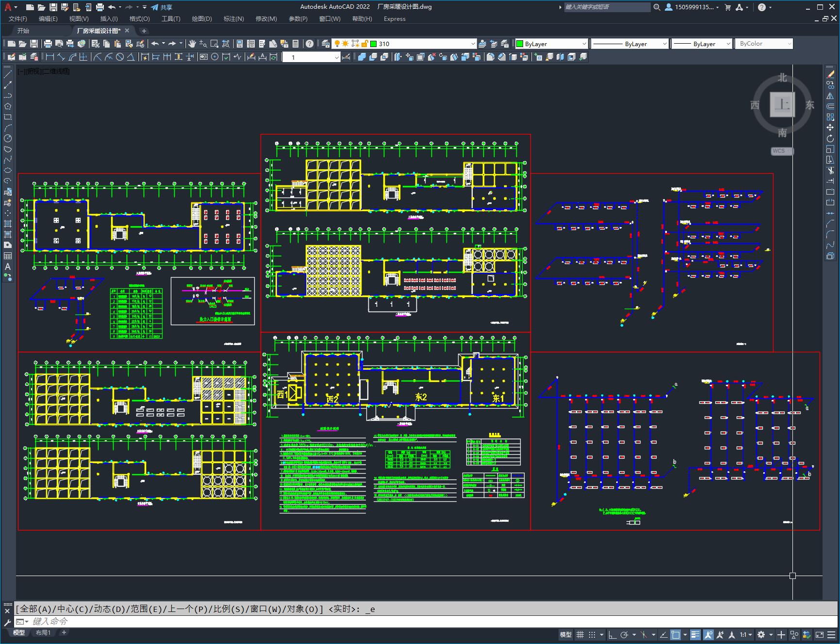Open the Multiline Text tool
840x644 pixels.
click(x=8, y=266)
